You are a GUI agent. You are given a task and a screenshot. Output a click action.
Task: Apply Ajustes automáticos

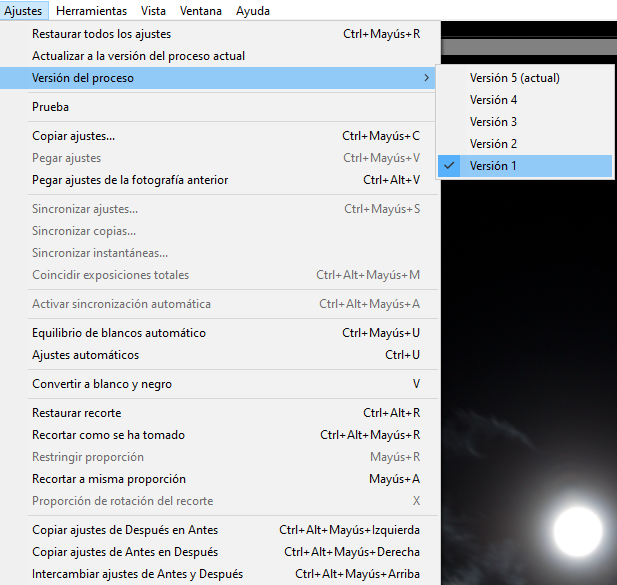[218, 355]
